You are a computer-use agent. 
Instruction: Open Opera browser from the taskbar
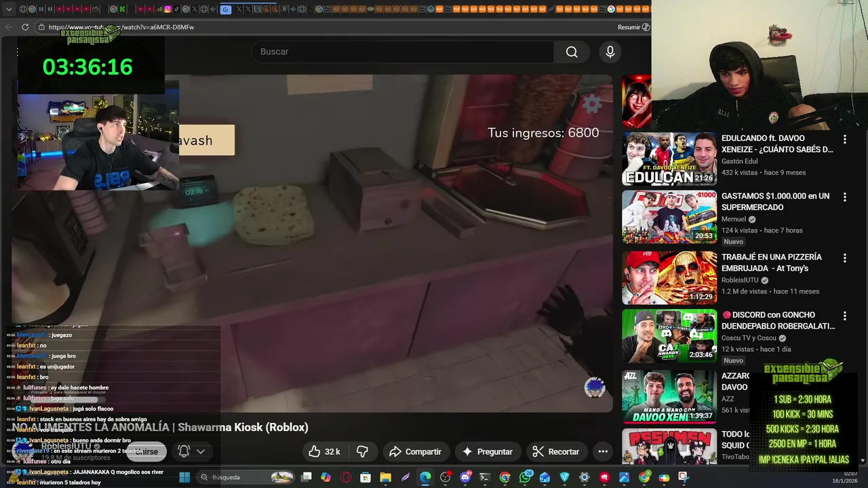(x=346, y=477)
